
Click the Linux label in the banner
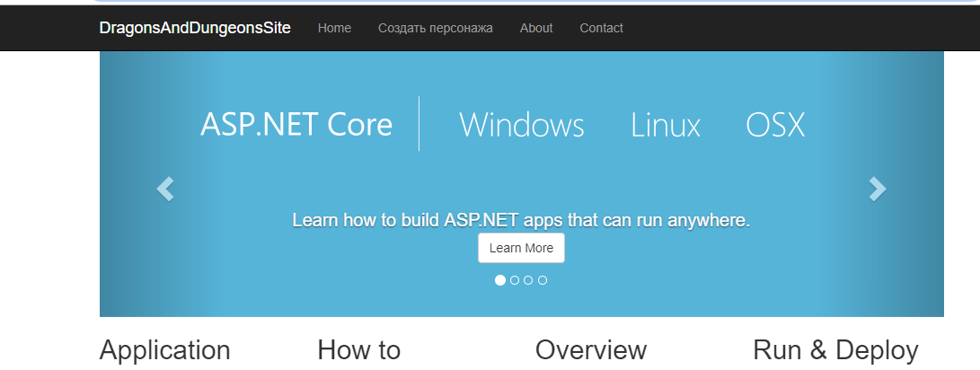coord(665,125)
